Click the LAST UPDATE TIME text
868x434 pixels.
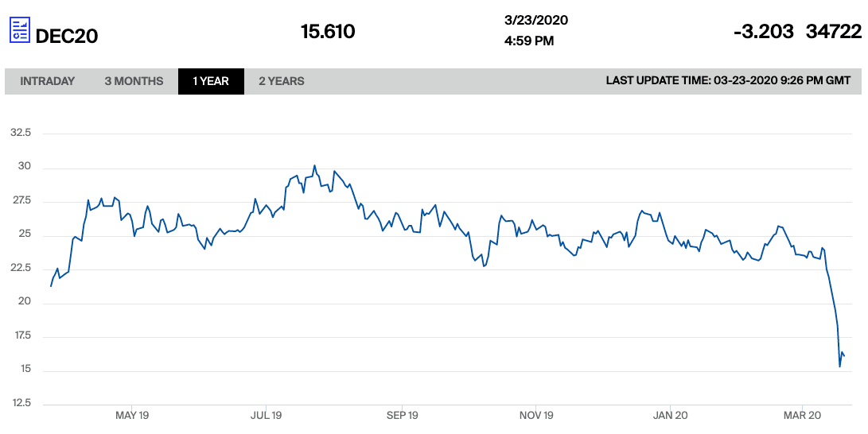pos(728,81)
